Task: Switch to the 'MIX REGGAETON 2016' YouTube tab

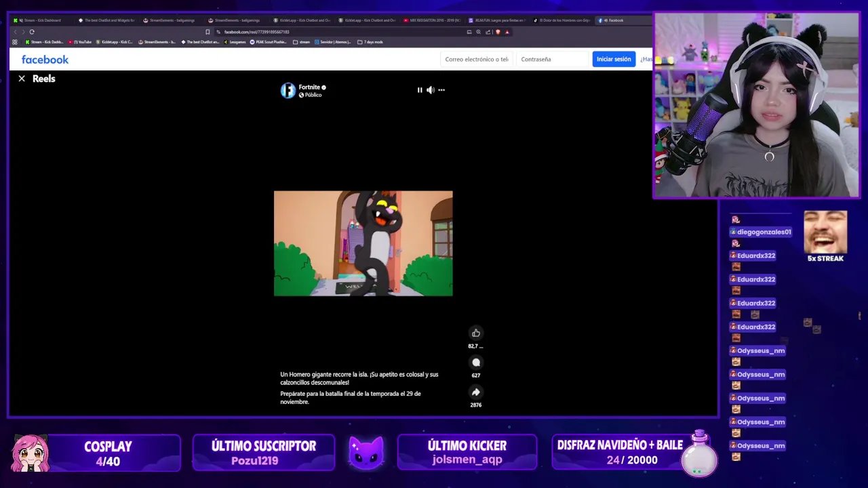Action: pos(431,20)
